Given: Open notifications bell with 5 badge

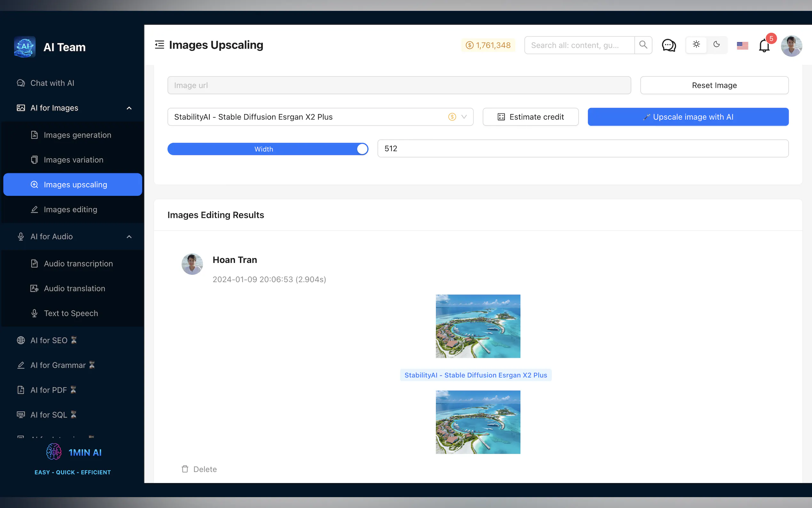Looking at the screenshot, I should click(764, 45).
